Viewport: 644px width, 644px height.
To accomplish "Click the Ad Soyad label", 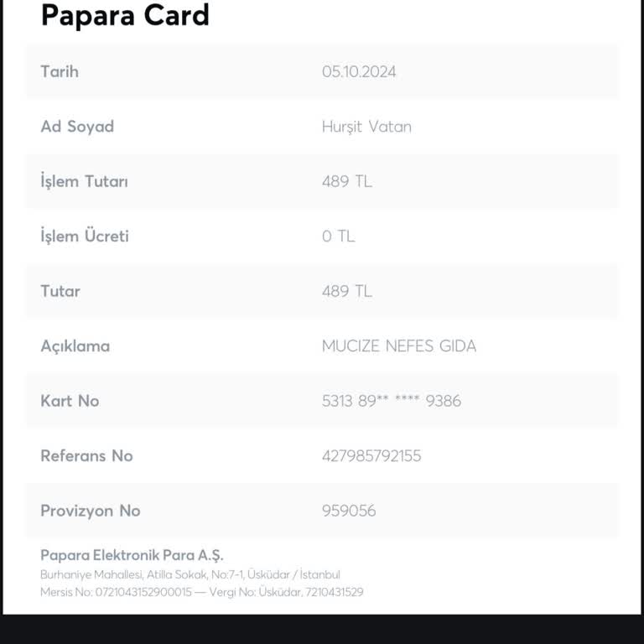I will point(77,127).
